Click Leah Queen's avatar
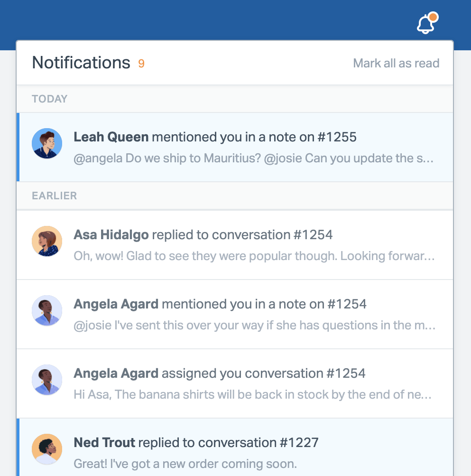The width and height of the screenshot is (471, 476). coord(47,143)
